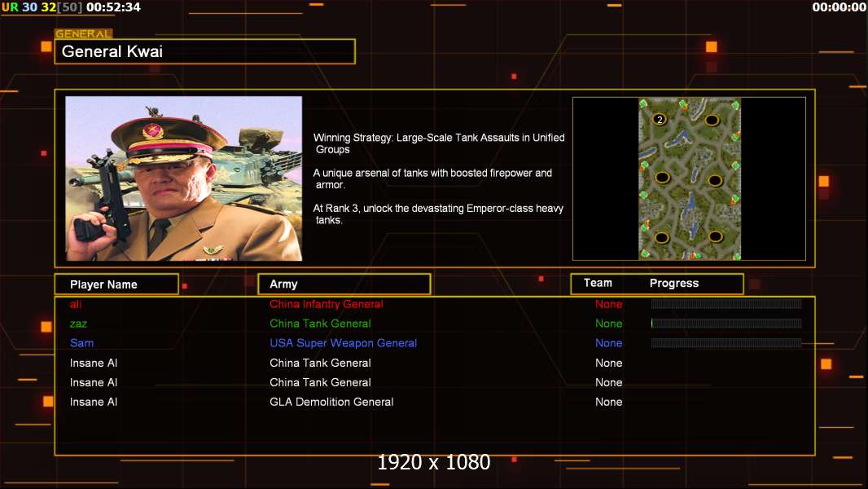The width and height of the screenshot is (868, 489).
Task: Click zaz's green China Tank General entry
Action: click(320, 324)
